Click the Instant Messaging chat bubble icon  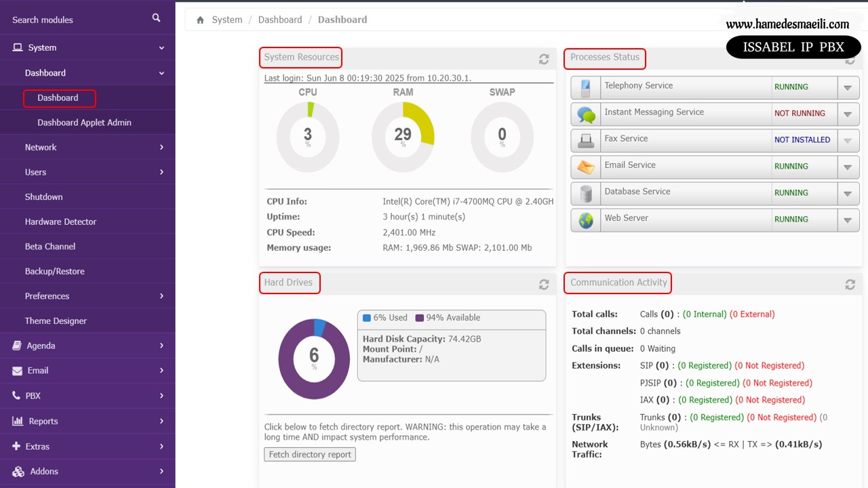coord(586,114)
